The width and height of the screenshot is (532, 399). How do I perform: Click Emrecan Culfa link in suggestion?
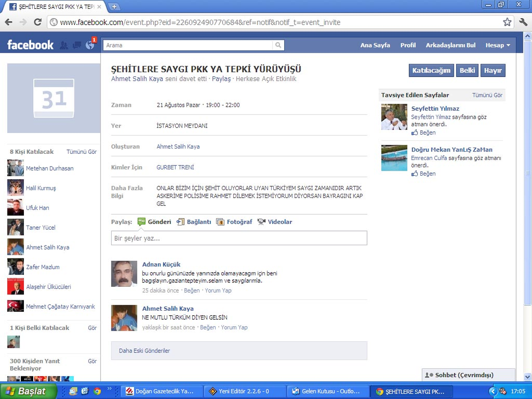(x=429, y=158)
